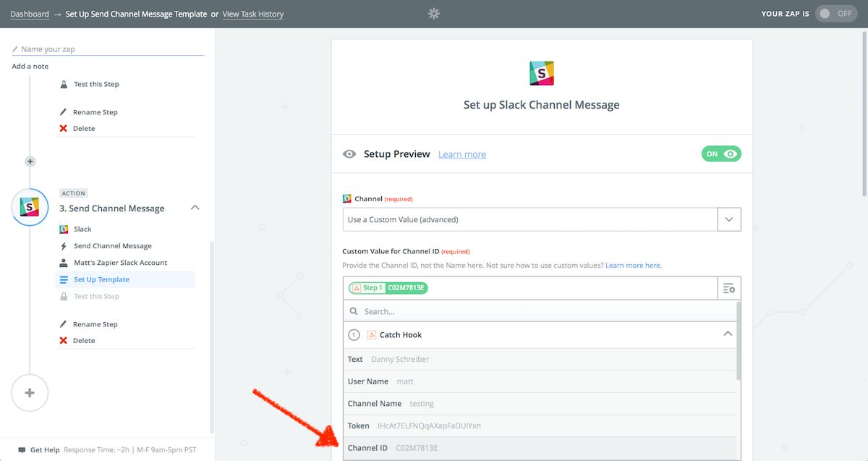
Task: Click the Zapier loading gear icon in header
Action: [434, 14]
